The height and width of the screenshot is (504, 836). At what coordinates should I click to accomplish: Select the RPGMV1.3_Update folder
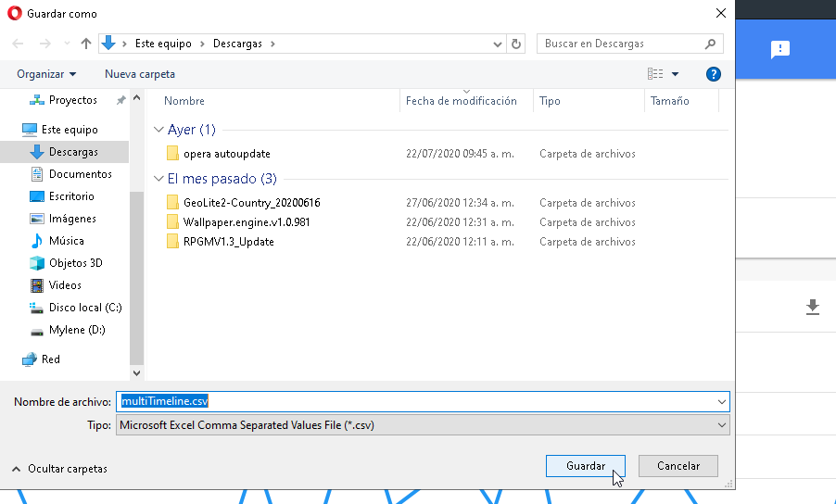(x=228, y=242)
